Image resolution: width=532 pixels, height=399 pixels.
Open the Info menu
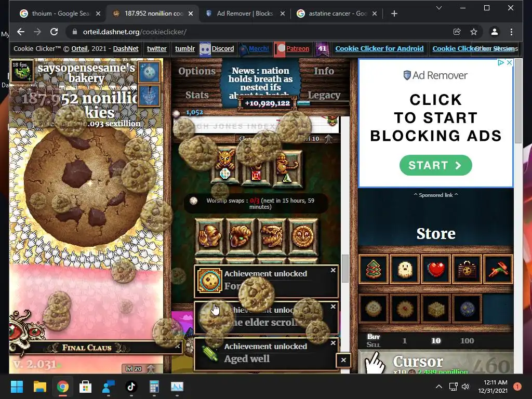tap(324, 71)
